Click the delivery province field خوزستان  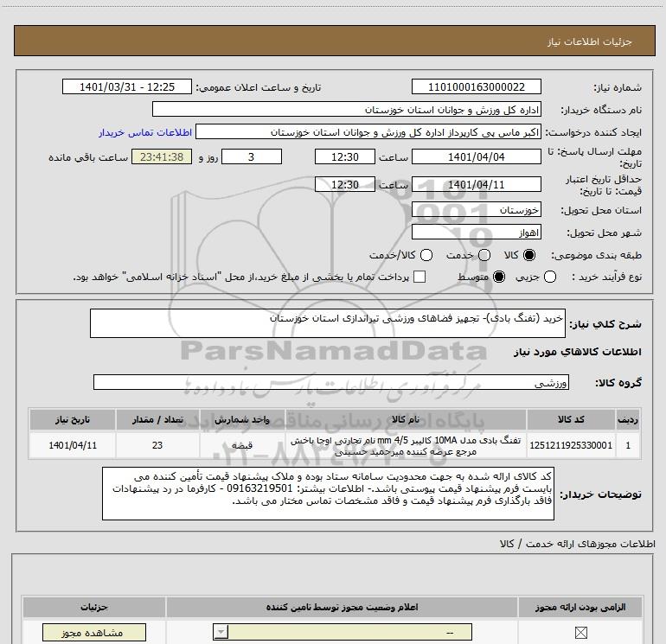pyautogui.click(x=476, y=210)
